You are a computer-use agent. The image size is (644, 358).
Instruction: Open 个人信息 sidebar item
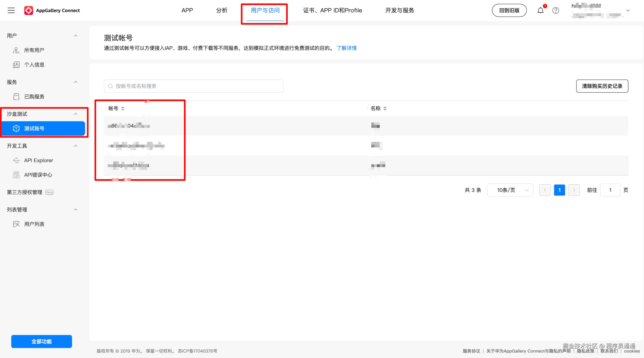[x=34, y=65]
